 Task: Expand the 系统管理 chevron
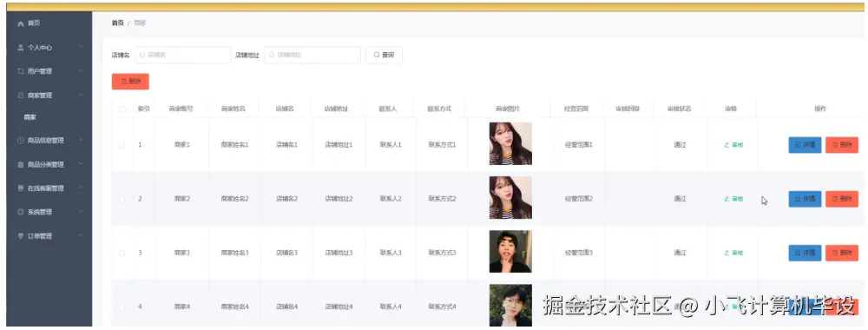point(81,212)
